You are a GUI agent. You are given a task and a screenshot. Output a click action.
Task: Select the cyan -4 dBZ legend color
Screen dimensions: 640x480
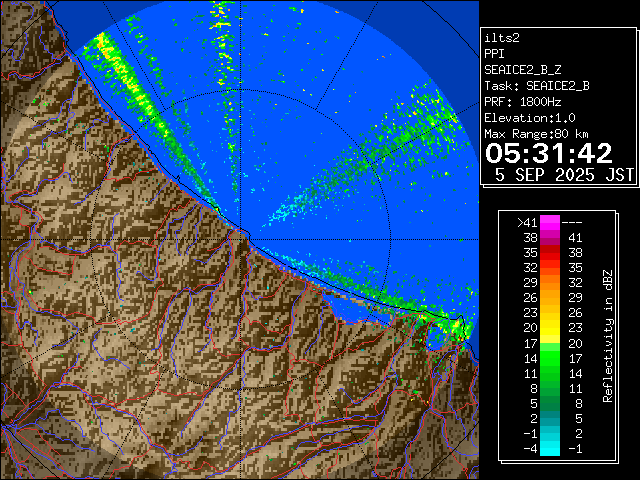pyautogui.click(x=550, y=447)
